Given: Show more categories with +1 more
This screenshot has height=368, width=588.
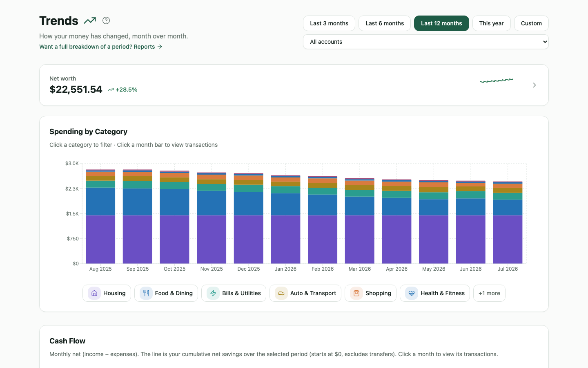Looking at the screenshot, I should click(x=489, y=293).
